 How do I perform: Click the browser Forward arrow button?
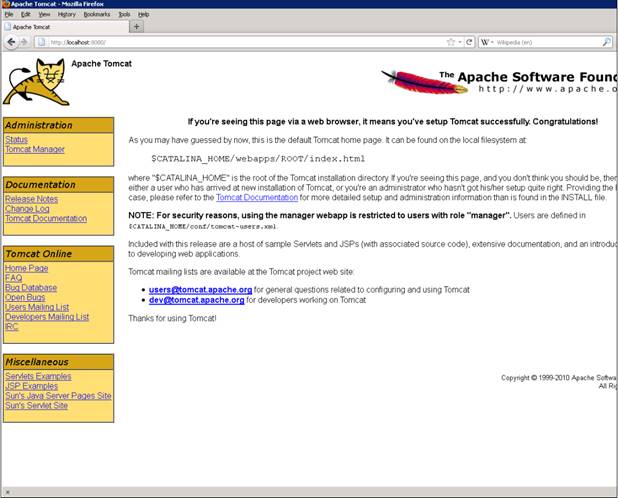(x=23, y=42)
